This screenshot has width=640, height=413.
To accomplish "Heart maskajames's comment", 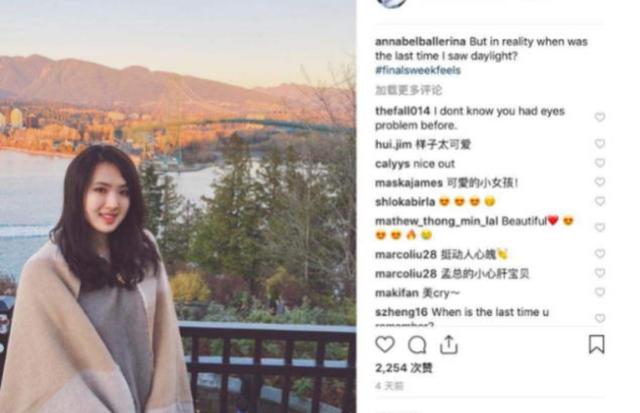I will (x=600, y=182).
